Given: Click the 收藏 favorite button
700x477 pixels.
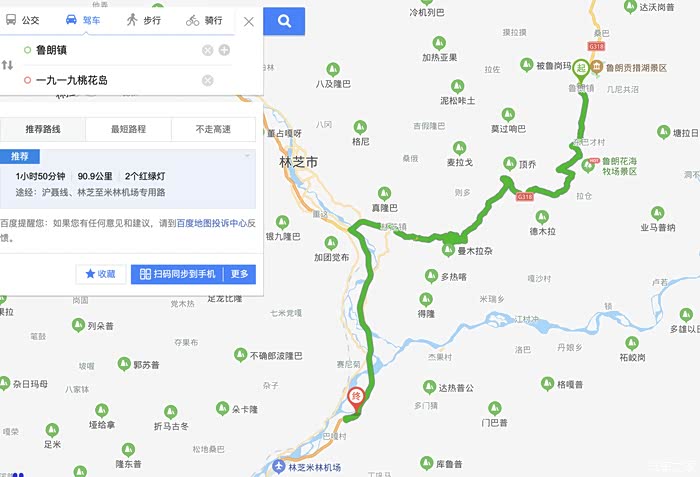Looking at the screenshot, I should [100, 274].
